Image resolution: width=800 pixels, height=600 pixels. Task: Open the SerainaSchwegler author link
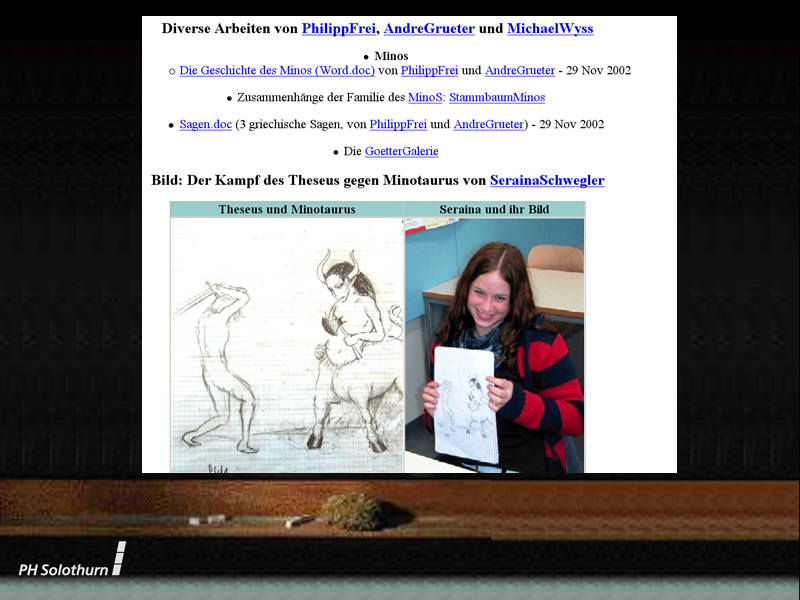(546, 181)
